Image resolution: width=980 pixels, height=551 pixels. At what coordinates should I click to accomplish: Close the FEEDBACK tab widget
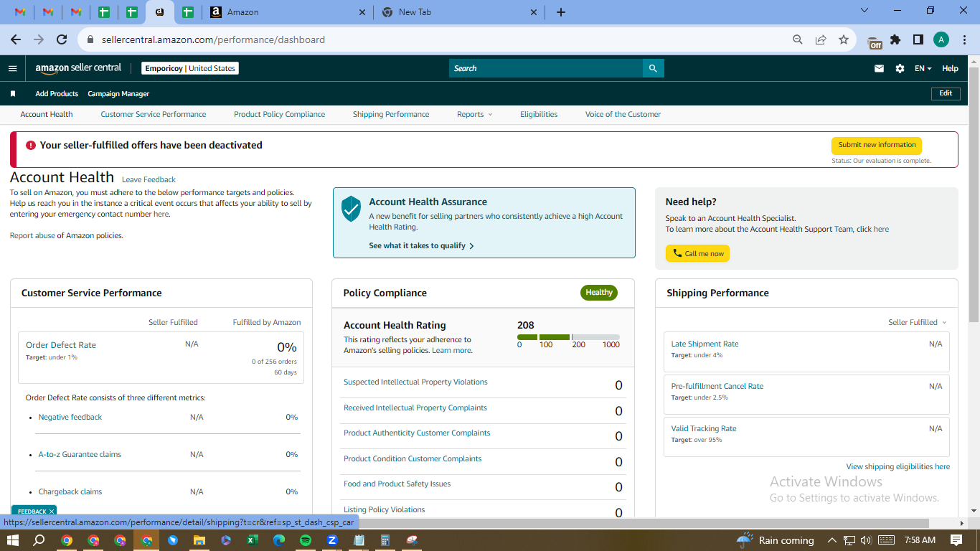[x=52, y=512]
